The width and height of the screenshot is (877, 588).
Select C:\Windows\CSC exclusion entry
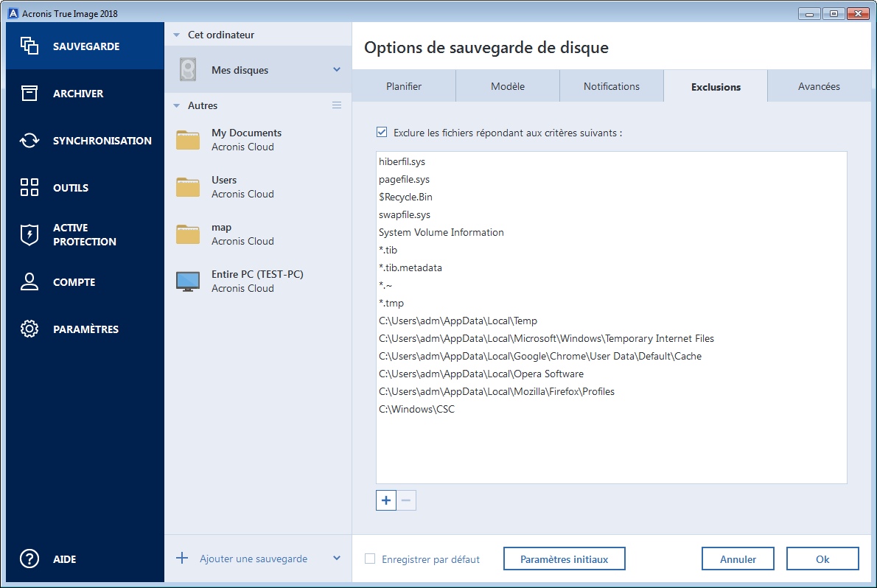tap(612, 409)
